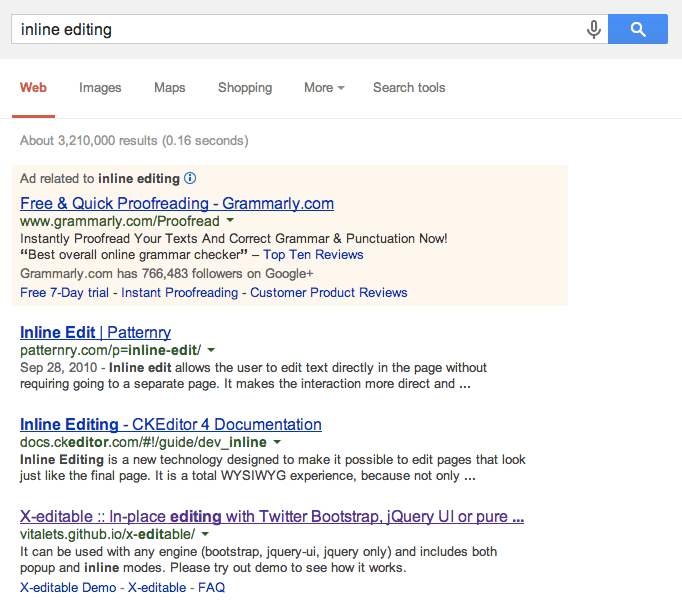This screenshot has height=605, width=682.
Task: Click the ad info circle icon
Action: (190, 178)
